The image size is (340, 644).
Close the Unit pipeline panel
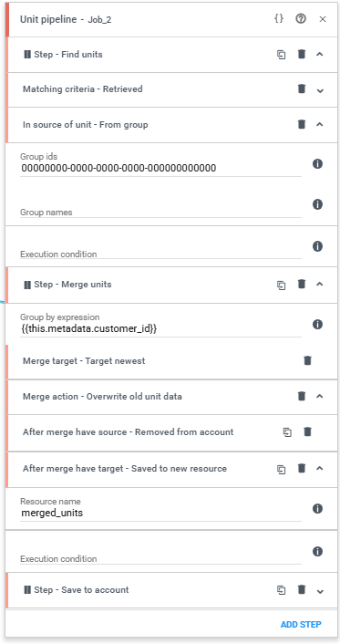click(x=323, y=19)
